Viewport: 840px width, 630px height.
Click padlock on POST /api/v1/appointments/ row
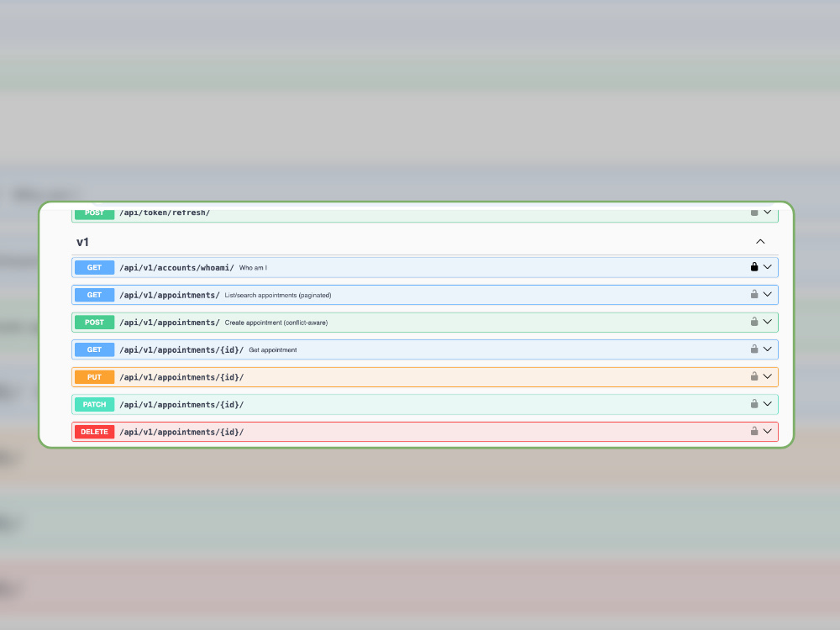click(754, 322)
